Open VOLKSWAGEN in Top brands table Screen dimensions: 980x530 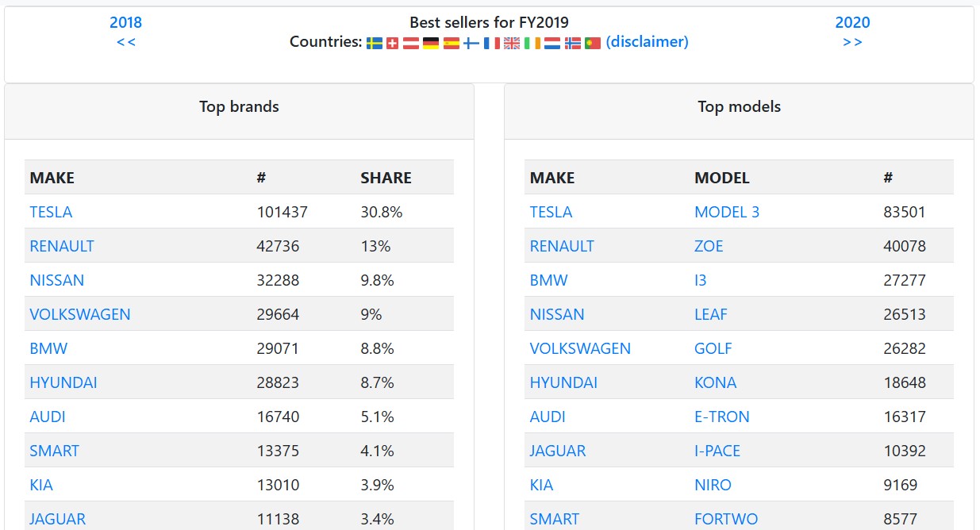[80, 314]
